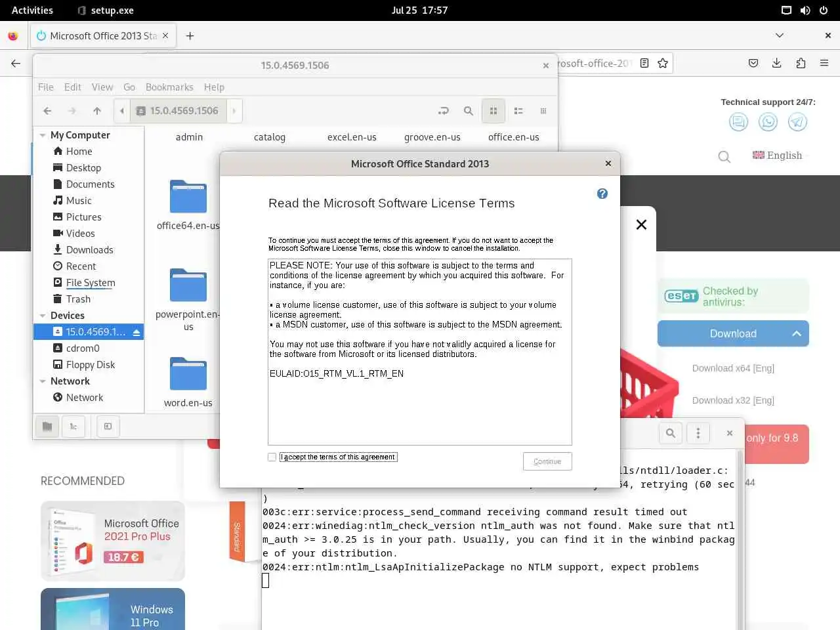This screenshot has width=840, height=630.
Task: Click the left path arrow in file manager
Action: click(122, 111)
